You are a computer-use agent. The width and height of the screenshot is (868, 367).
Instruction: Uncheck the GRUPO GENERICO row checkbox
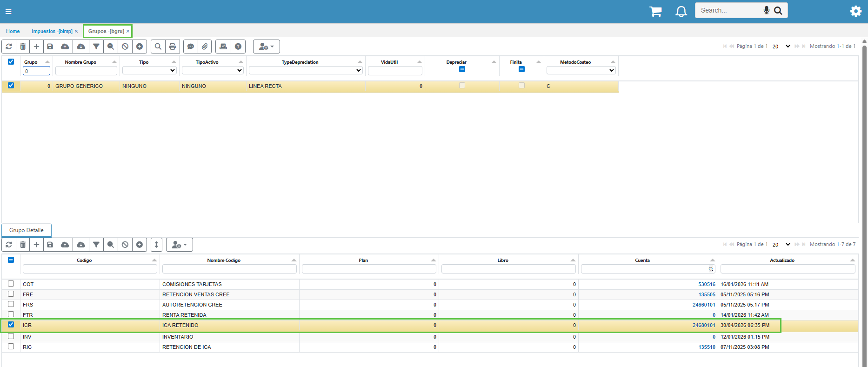tap(11, 86)
